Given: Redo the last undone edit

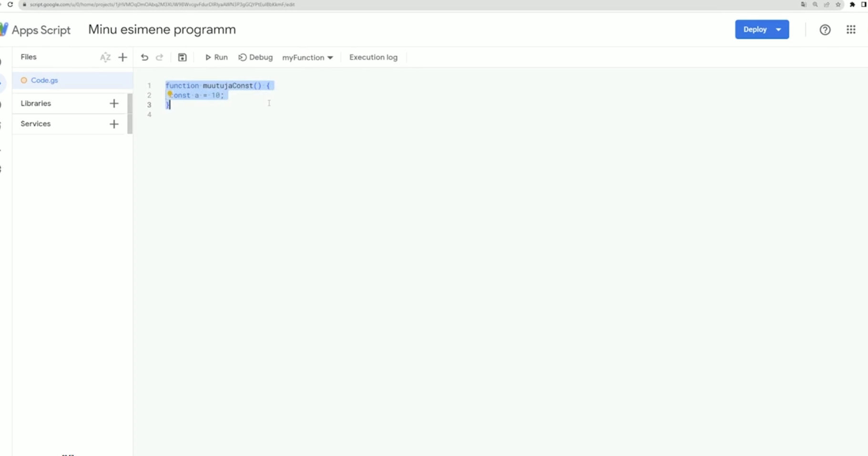Looking at the screenshot, I should [160, 57].
